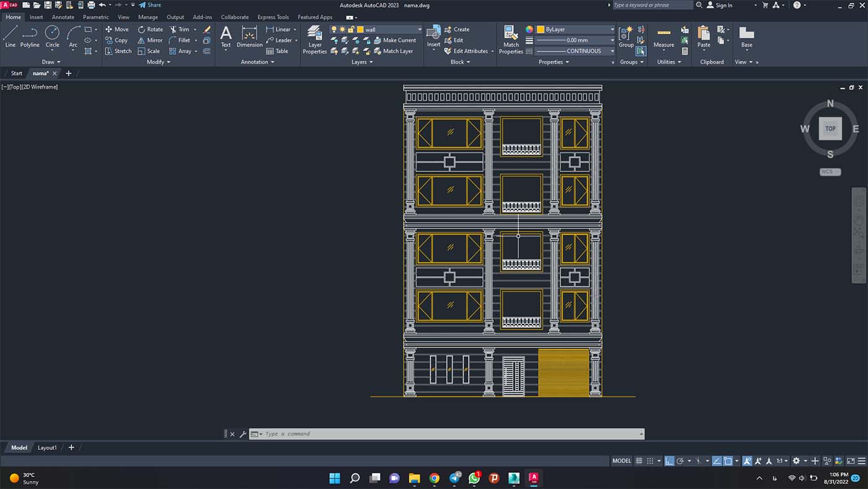Click the TOP face of ViewCube
Image resolution: width=868 pixels, height=489 pixels.
coord(830,128)
